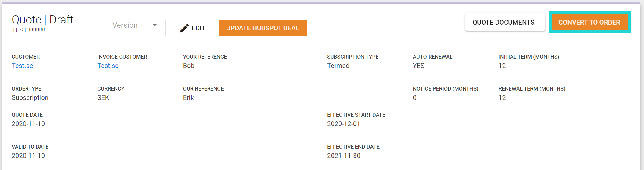Click the Auto-Renewal value YES
The height and width of the screenshot is (170, 644).
coord(418,66)
